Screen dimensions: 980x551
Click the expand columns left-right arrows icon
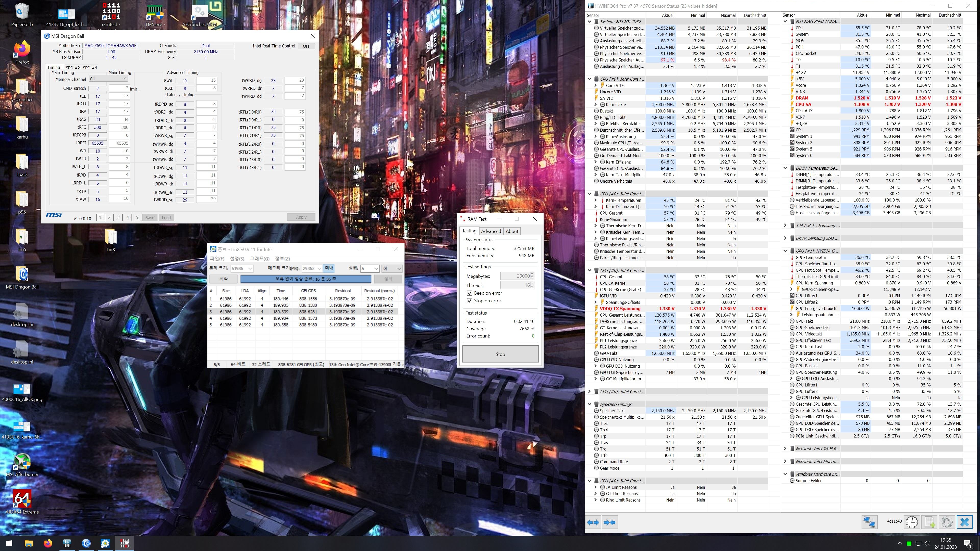click(593, 522)
